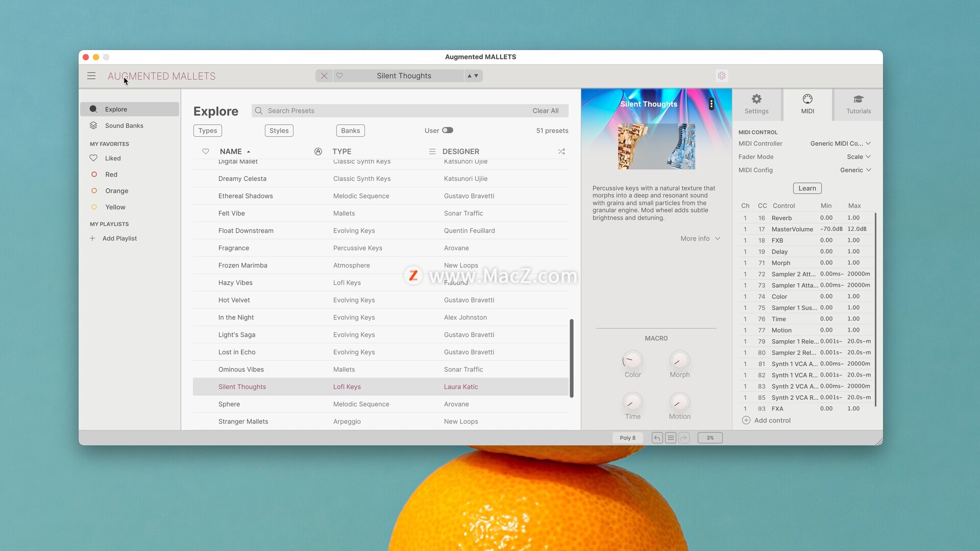Screen dimensions: 980x551
Task: Sort presets by DESIGNER column
Action: (461, 152)
